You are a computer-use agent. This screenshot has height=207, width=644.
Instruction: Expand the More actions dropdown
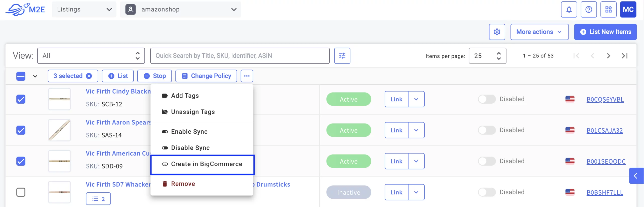pos(539,32)
